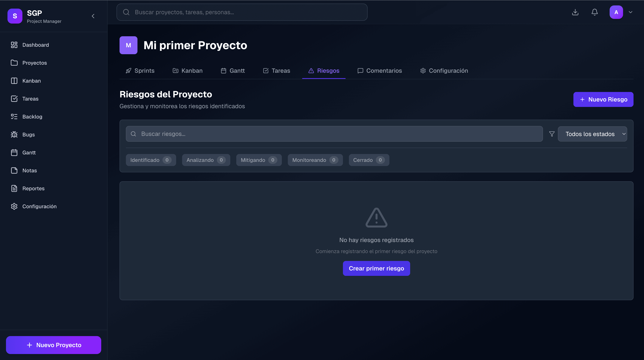Open Reportes in the sidebar
The height and width of the screenshot is (360, 644).
point(33,188)
